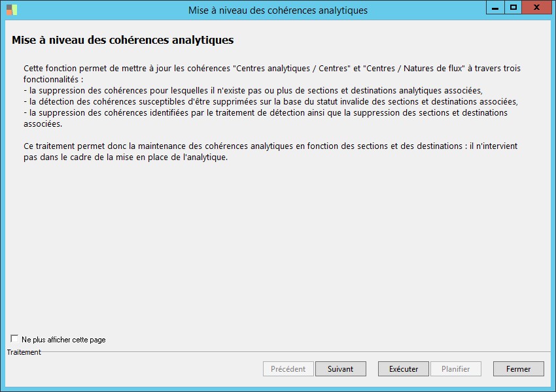
Task: Click the application icon in the title bar
Action: pyautogui.click(x=12, y=10)
